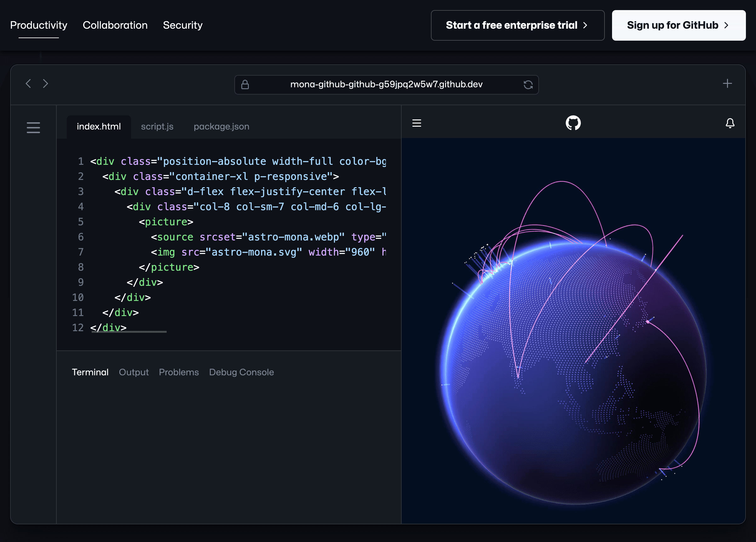756x542 pixels.
Task: Click the GitHub Octocat logo
Action: pos(573,123)
